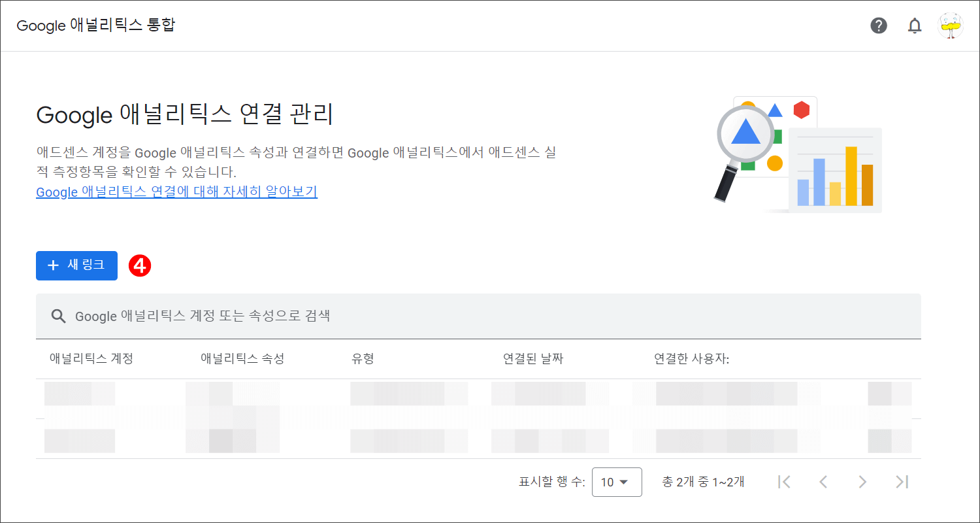This screenshot has width=980, height=523.
Task: Click the Google 애널리틱스 통합 page title
Action: pyautogui.click(x=95, y=25)
